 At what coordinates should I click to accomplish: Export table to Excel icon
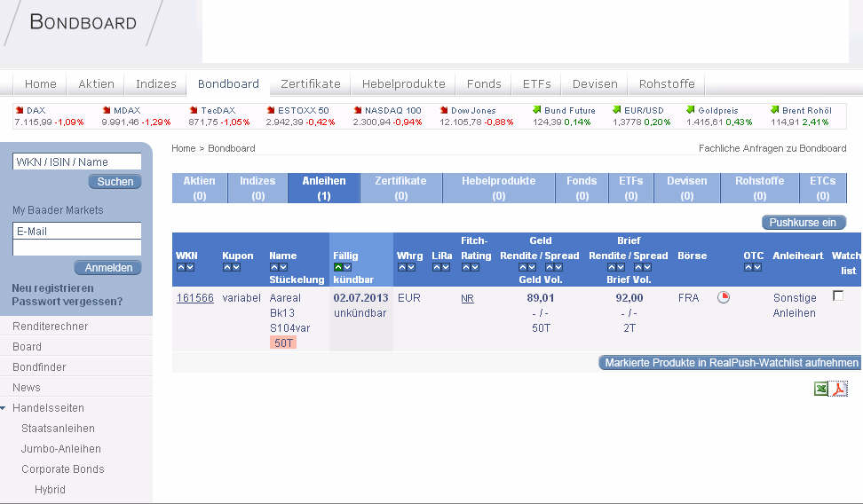(x=820, y=389)
